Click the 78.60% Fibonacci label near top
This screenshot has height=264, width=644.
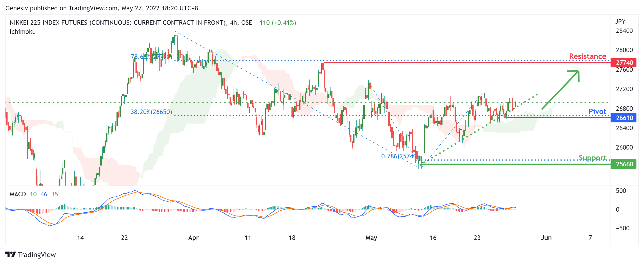(151, 57)
